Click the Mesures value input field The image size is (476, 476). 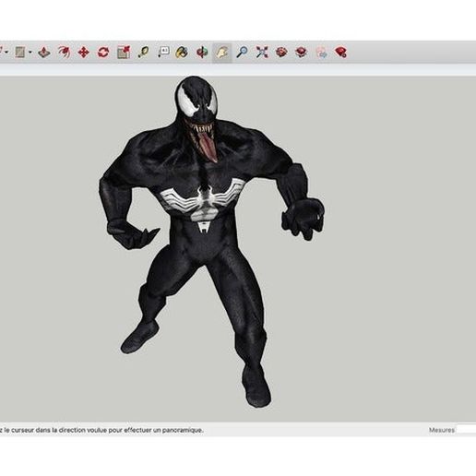click(x=466, y=430)
